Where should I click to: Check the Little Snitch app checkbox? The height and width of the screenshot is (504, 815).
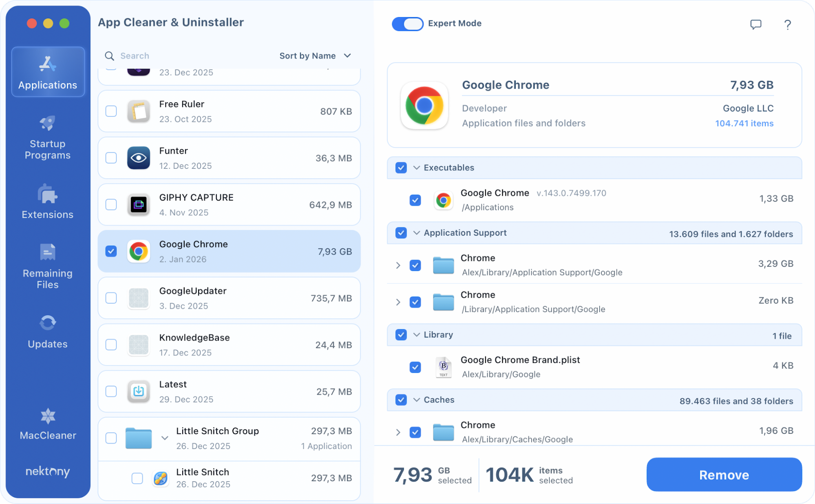point(137,478)
